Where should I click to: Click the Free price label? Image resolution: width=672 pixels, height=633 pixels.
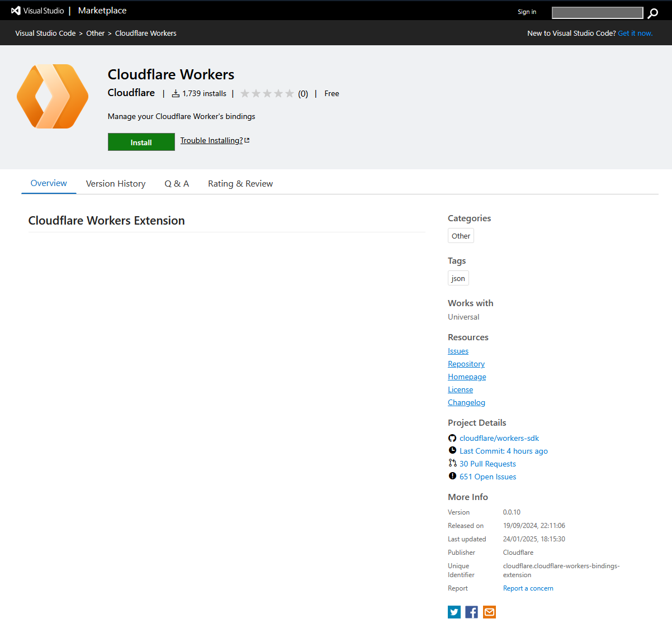[x=332, y=93]
